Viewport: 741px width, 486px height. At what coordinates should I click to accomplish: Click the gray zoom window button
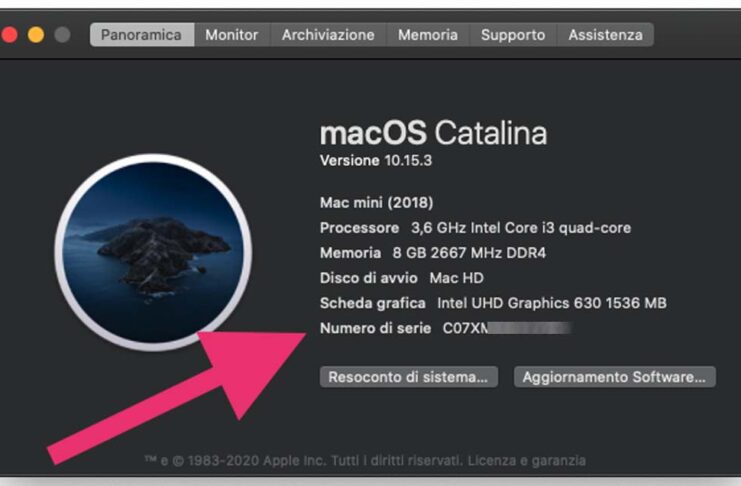point(62,35)
